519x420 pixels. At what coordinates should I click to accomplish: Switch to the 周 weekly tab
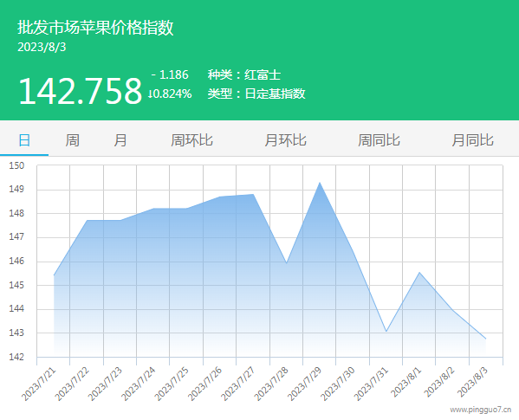coord(72,140)
